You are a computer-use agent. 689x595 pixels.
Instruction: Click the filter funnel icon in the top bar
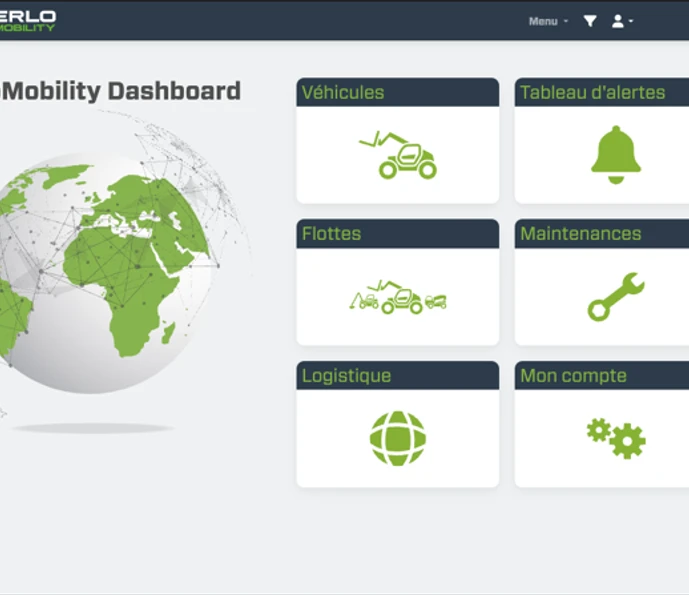[590, 21]
